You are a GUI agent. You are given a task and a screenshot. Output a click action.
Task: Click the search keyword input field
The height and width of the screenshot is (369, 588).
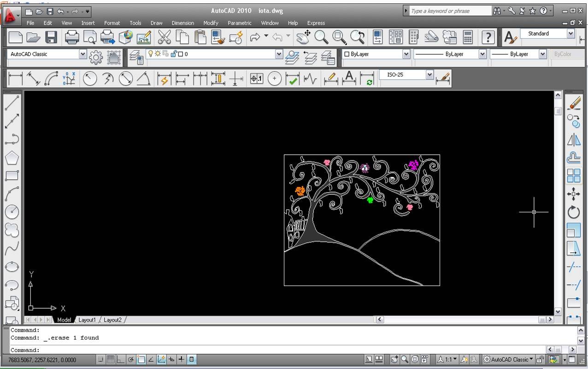click(450, 11)
